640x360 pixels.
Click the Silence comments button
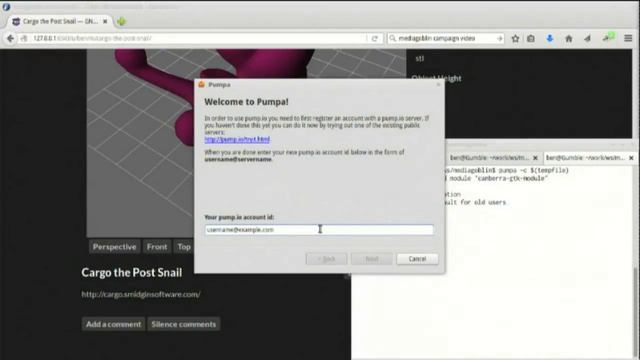(x=184, y=324)
